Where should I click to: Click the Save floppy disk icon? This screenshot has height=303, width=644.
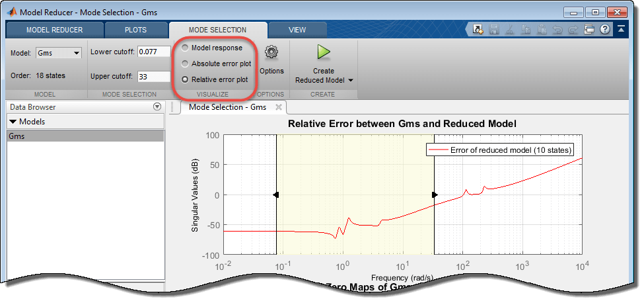(x=495, y=29)
